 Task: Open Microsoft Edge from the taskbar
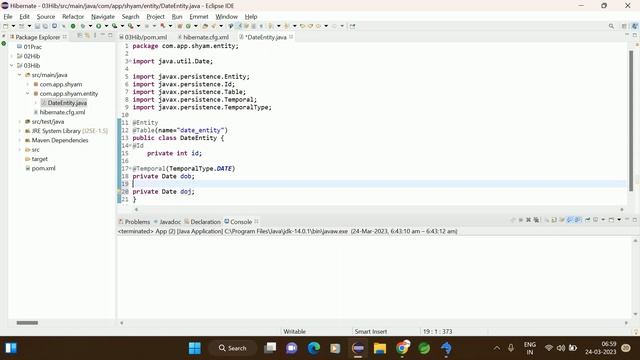click(313, 348)
